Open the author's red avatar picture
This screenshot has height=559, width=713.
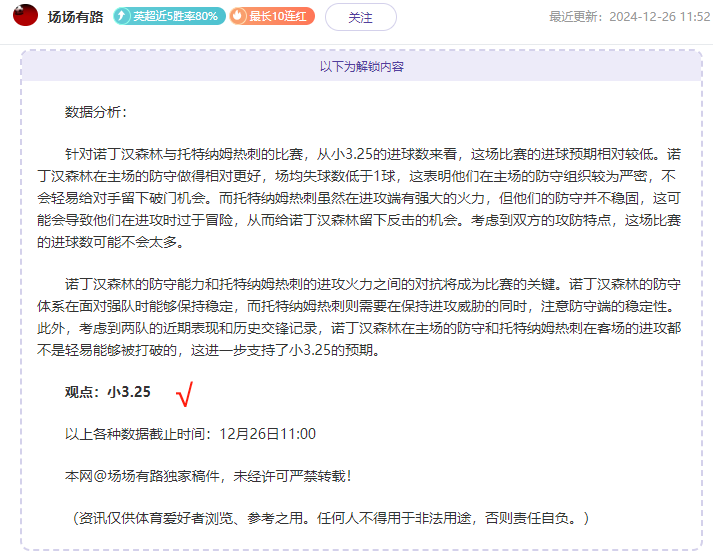(x=25, y=15)
